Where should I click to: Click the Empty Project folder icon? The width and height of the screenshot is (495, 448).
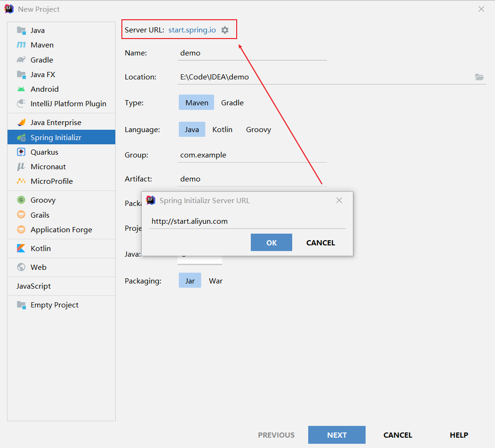pos(21,305)
